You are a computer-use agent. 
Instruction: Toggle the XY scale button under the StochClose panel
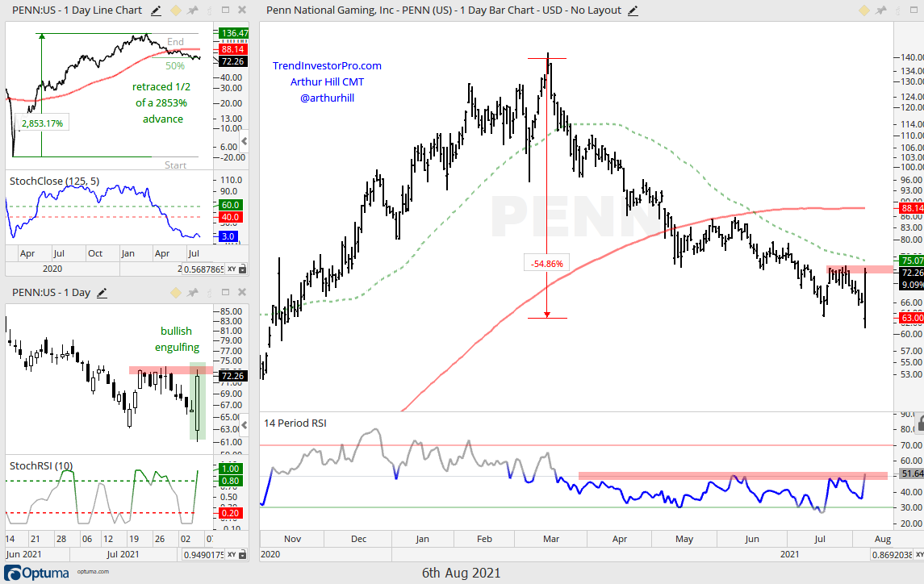tap(232, 269)
